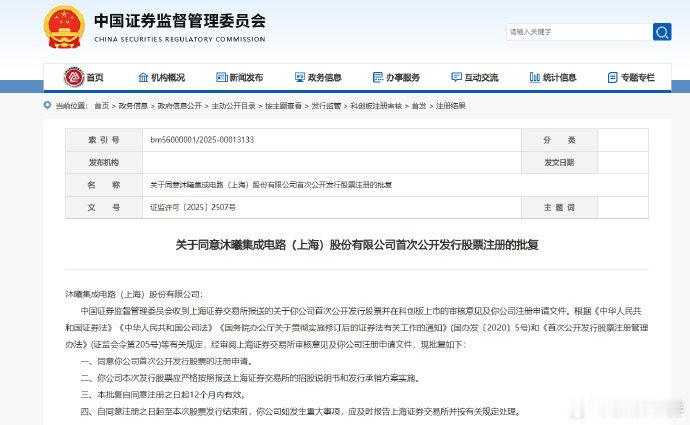Click the 发文日期 table label
The image size is (690, 425).
(559, 162)
